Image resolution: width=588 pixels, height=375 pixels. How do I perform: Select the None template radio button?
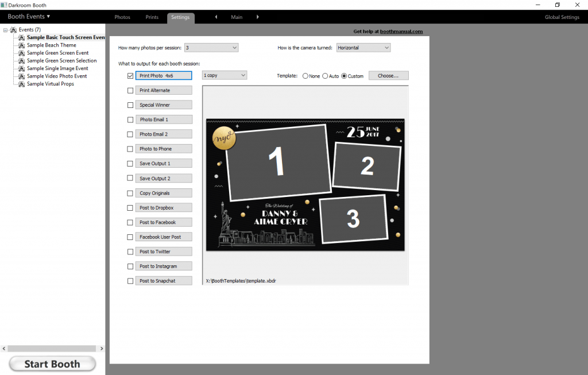305,76
